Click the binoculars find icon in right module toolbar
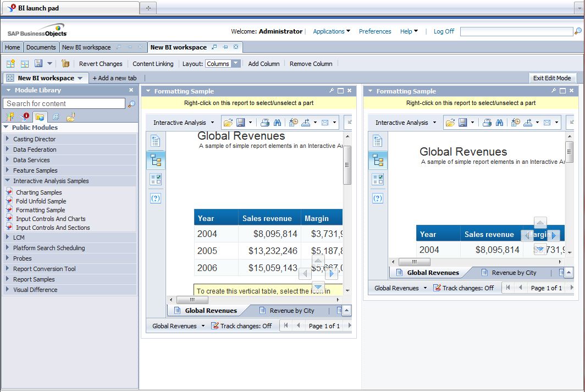 click(x=499, y=123)
